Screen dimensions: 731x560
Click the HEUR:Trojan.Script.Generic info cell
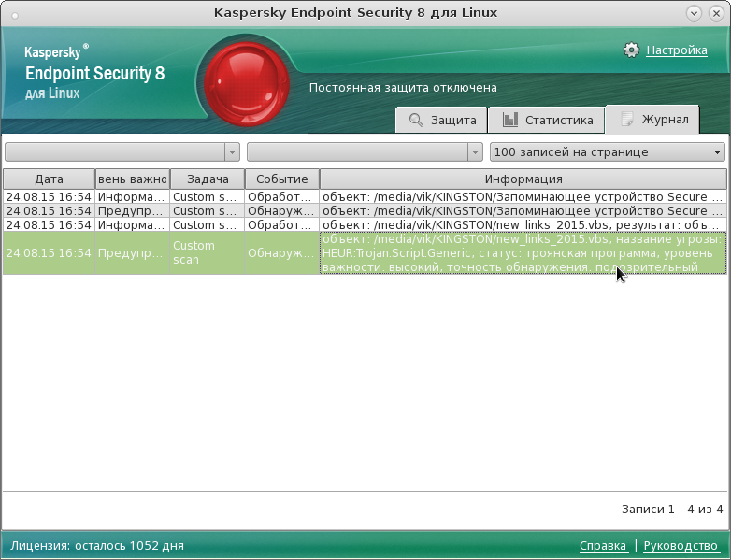point(523,252)
